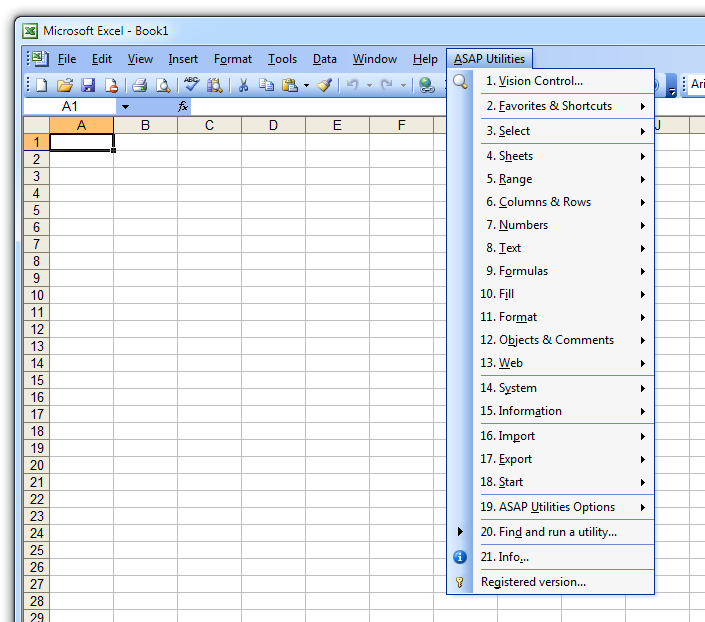
Task: Click the Open folder icon
Action: click(64, 86)
